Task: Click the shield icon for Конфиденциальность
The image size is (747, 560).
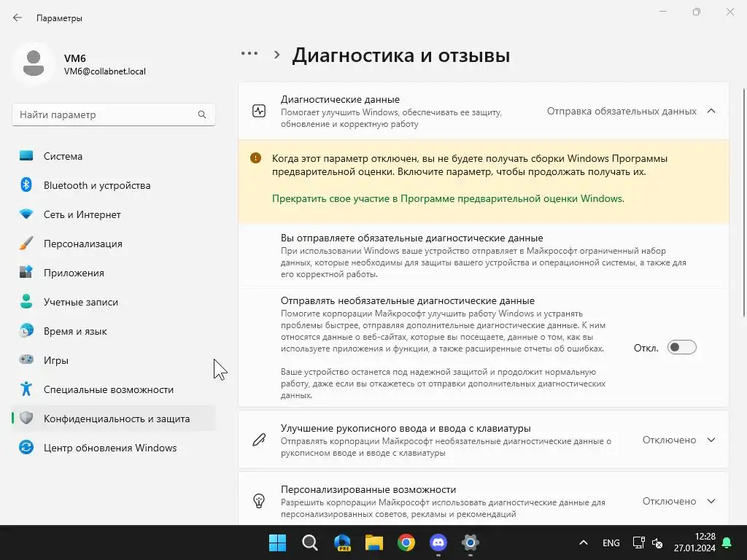Action: [26, 418]
